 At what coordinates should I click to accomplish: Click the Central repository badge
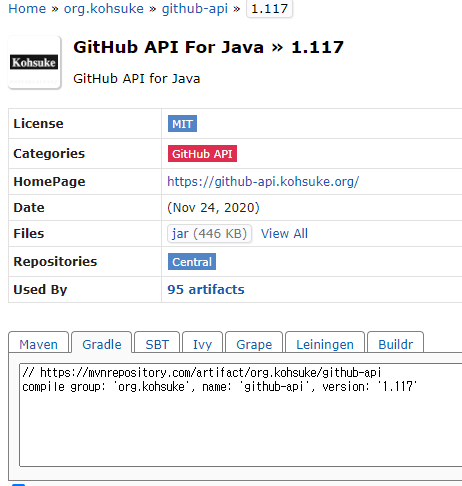pos(192,262)
